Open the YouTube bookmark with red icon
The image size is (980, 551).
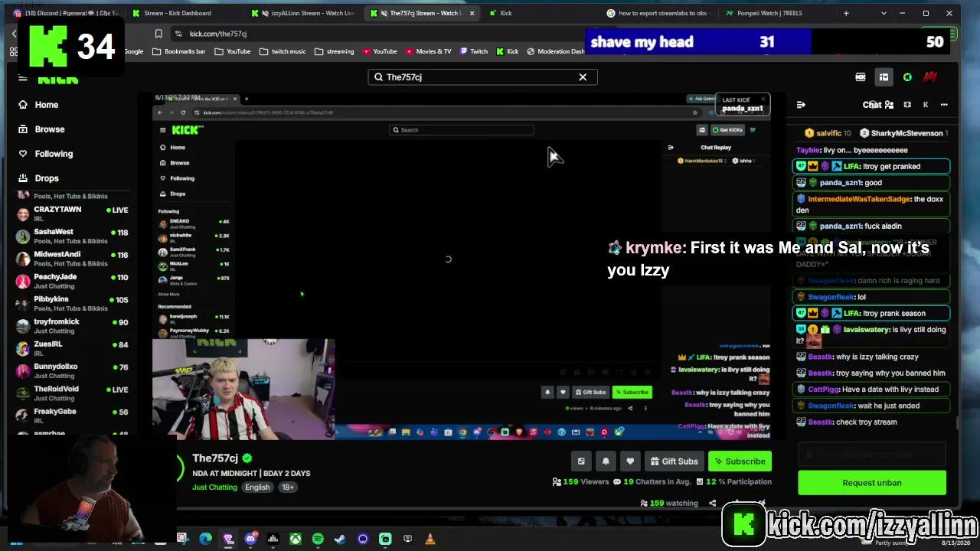click(379, 51)
